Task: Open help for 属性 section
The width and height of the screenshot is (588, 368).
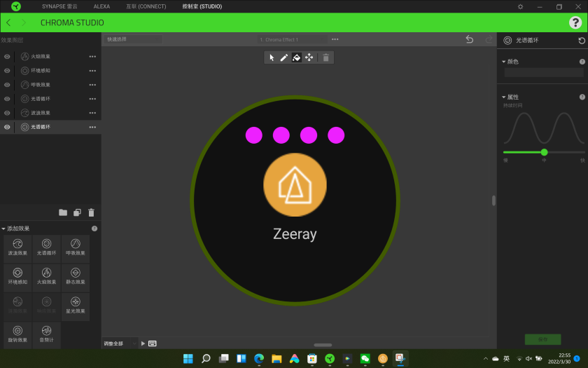Action: (582, 97)
